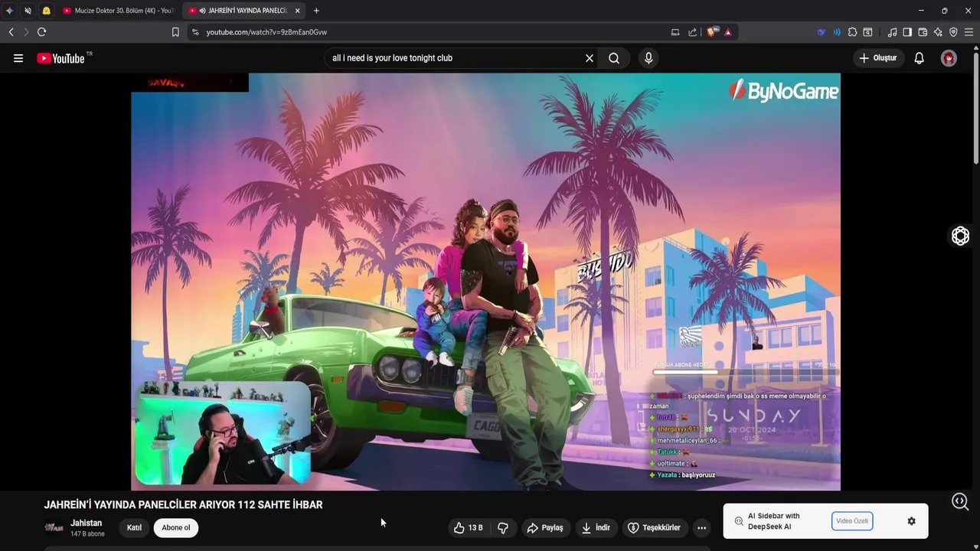Click the 147 B abone subscriber count

87,534
